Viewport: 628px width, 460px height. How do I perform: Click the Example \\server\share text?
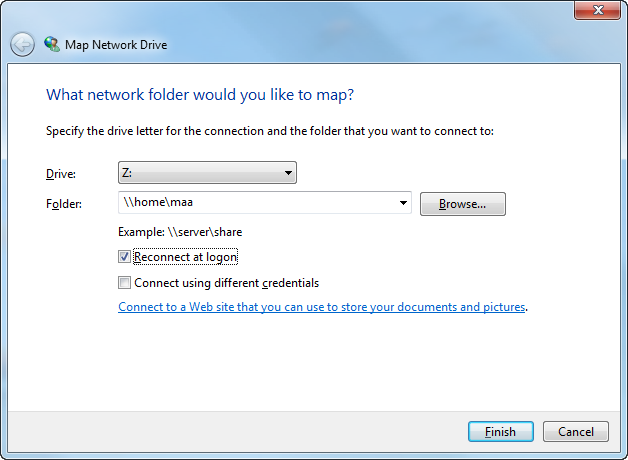(x=180, y=232)
